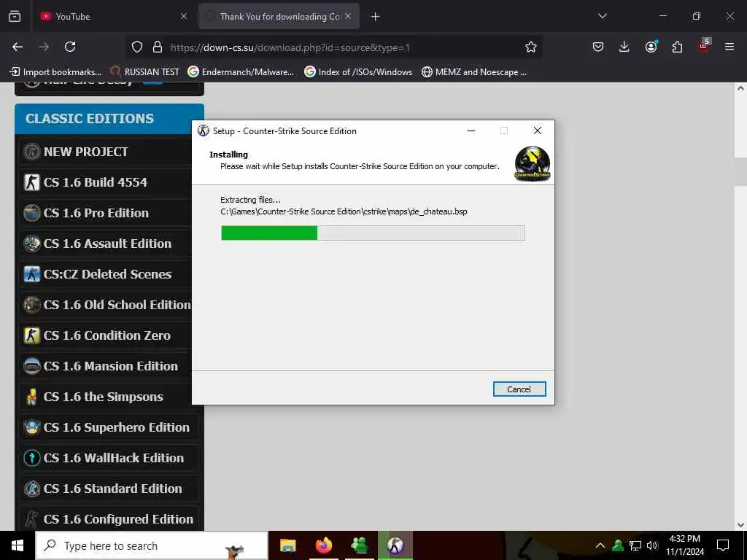Click the extracting file path text

344,211
